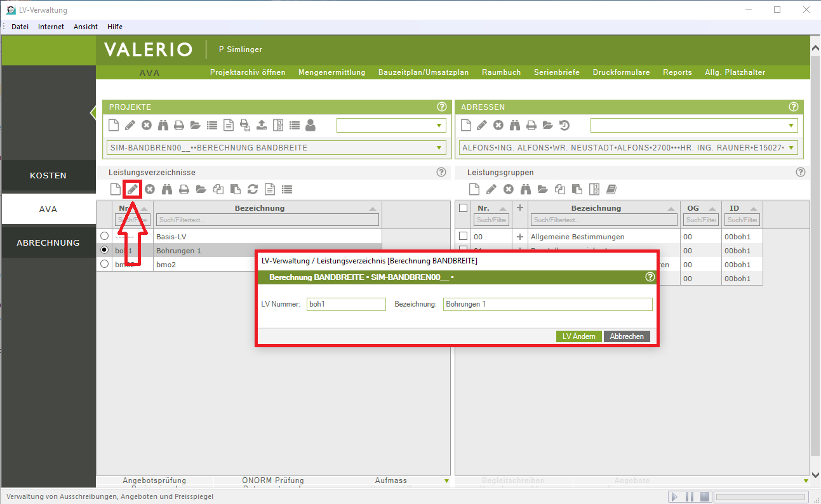The image size is (821, 504).
Task: Select the Basis-LV radio button
Action: pos(105,236)
